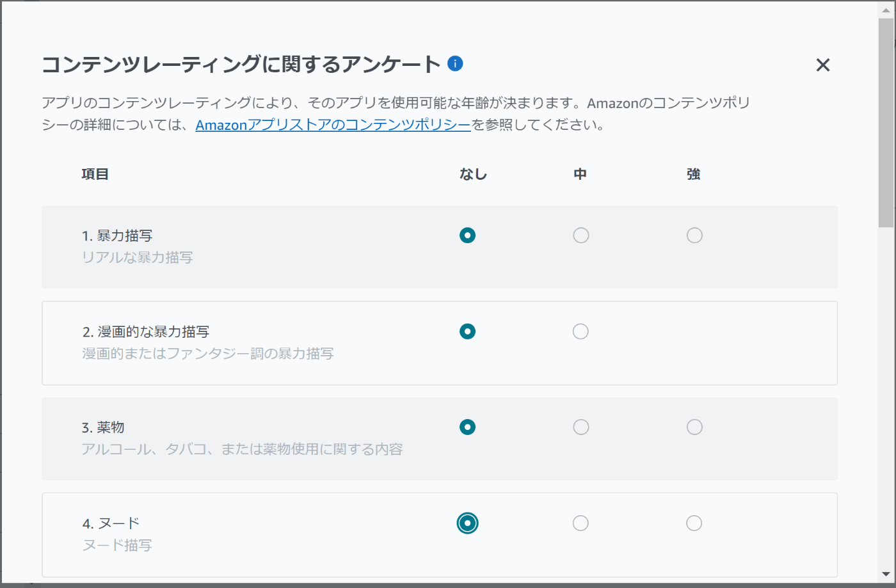This screenshot has height=588, width=896.
Task: Click the 3. 薬物 row label
Action: click(x=103, y=427)
